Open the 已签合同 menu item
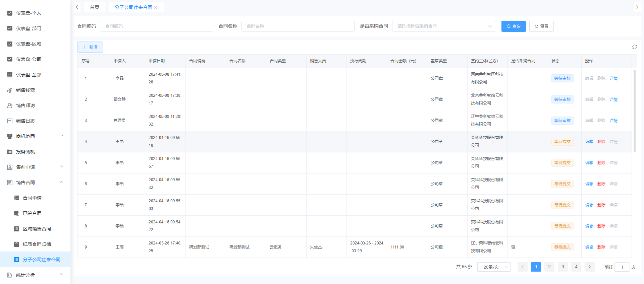 tap(32, 213)
